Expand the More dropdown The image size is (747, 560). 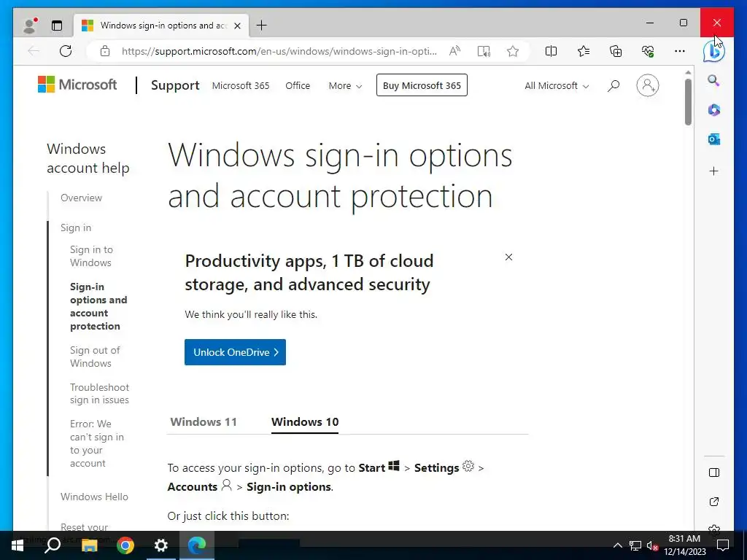[345, 86]
